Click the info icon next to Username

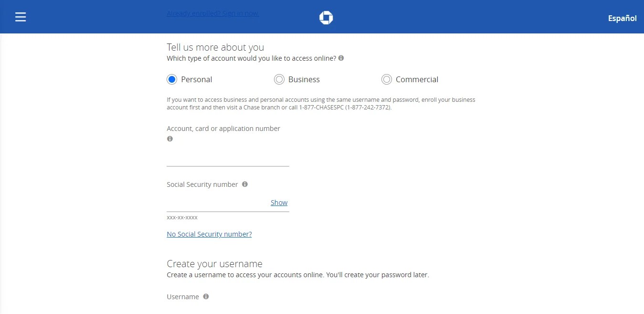click(206, 296)
